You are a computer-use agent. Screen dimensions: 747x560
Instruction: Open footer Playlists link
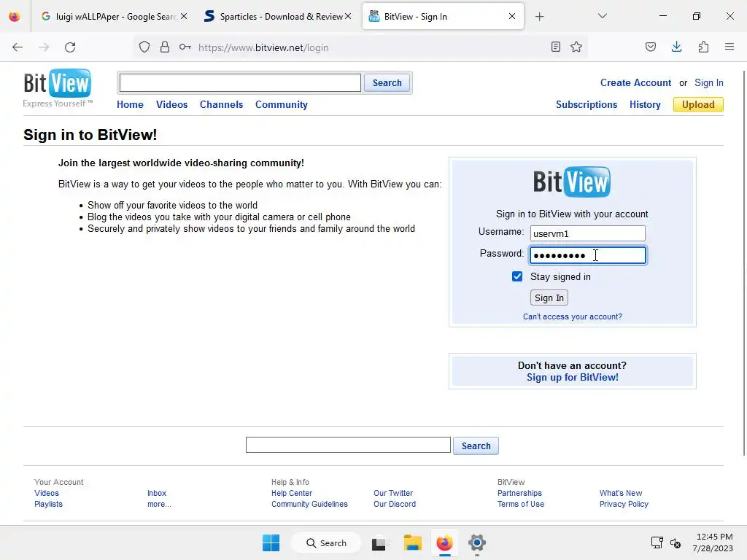click(48, 505)
